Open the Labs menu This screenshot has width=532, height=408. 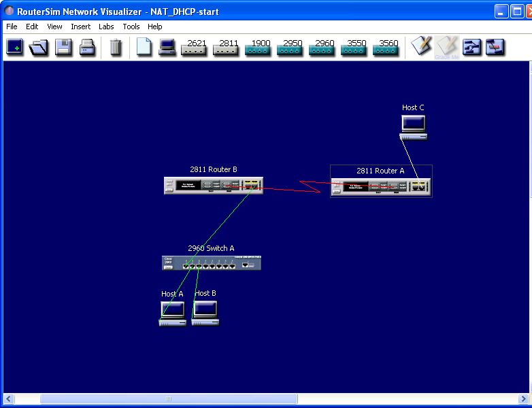[106, 27]
